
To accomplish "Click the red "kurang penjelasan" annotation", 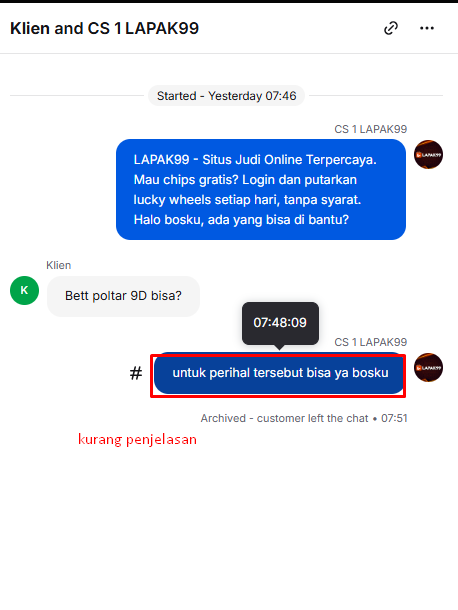I will (x=137, y=440).
